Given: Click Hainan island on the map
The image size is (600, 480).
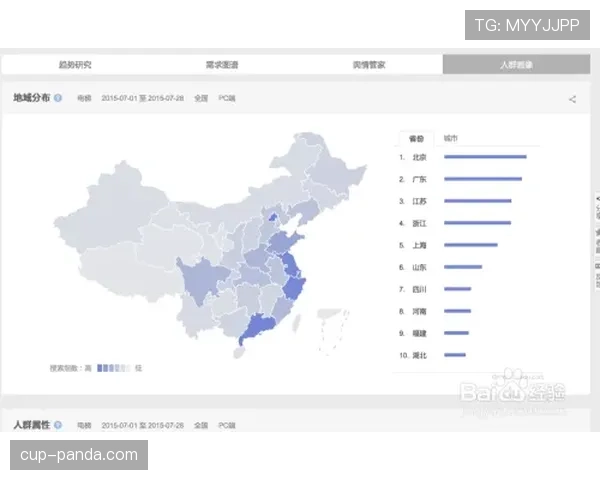Looking at the screenshot, I should pos(239,353).
